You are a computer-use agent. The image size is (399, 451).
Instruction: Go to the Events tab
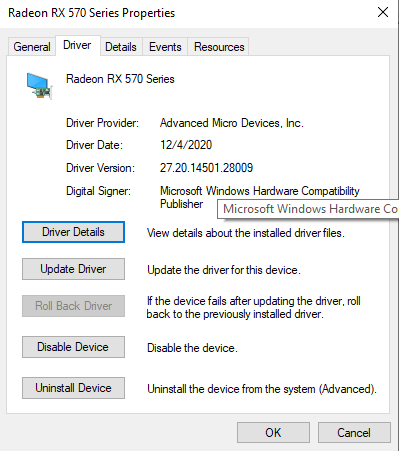(x=165, y=47)
